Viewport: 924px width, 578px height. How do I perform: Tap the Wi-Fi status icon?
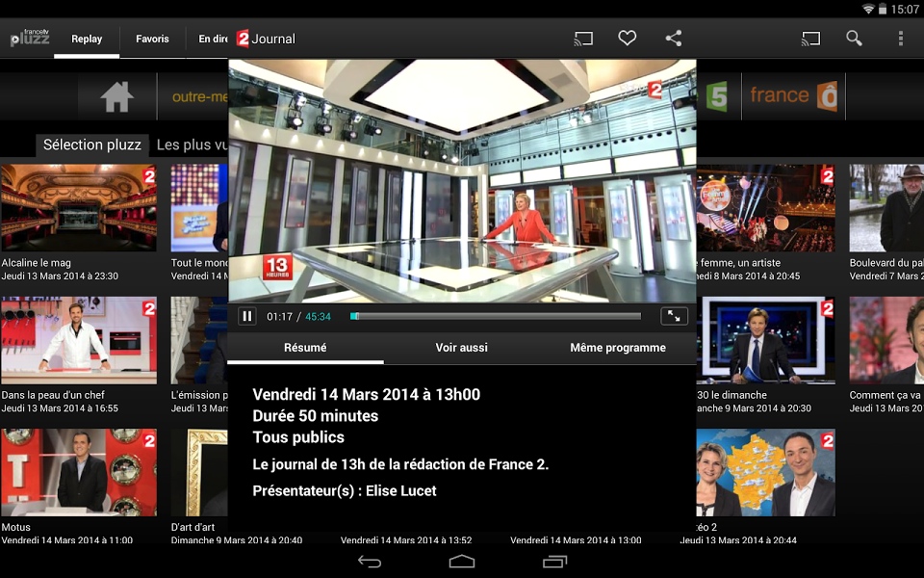(x=868, y=9)
